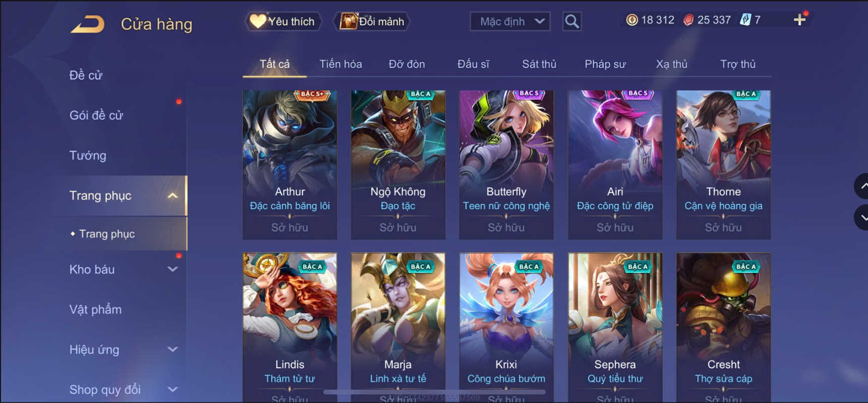Open the Mặc định sort dropdown
Viewport: 868px width, 403px height.
(x=510, y=21)
